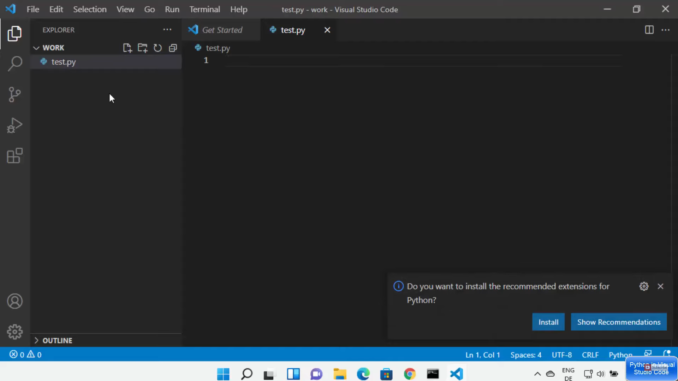Go to line via Ln 1, Col 1
Viewport: 678px width, 381px height.
tap(483, 355)
